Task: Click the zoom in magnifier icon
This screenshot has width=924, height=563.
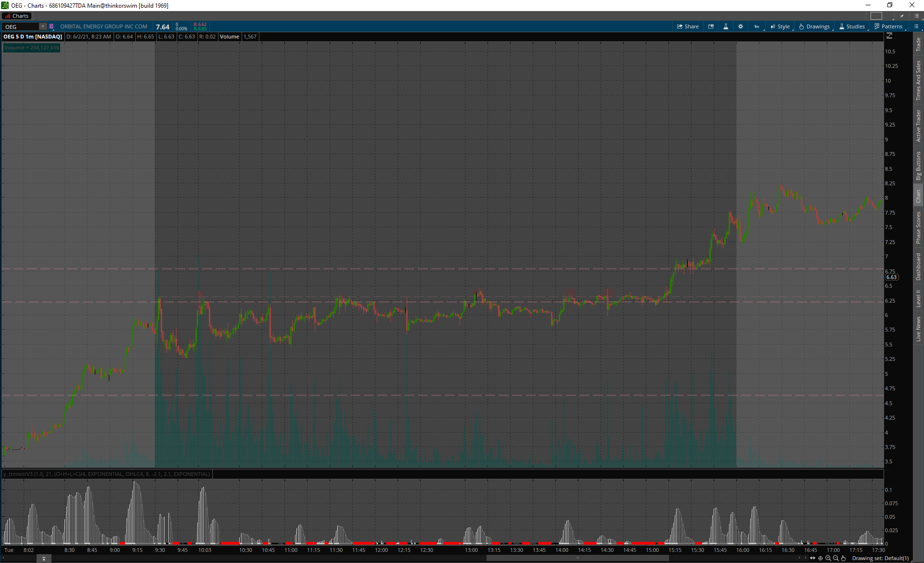Action: [828, 558]
